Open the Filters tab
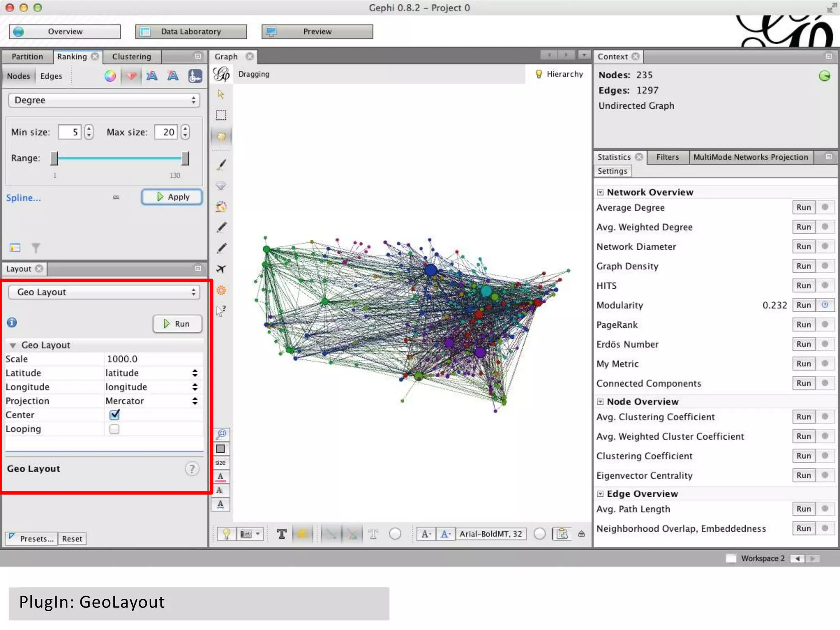Screen dimensions: 840x630 click(667, 157)
